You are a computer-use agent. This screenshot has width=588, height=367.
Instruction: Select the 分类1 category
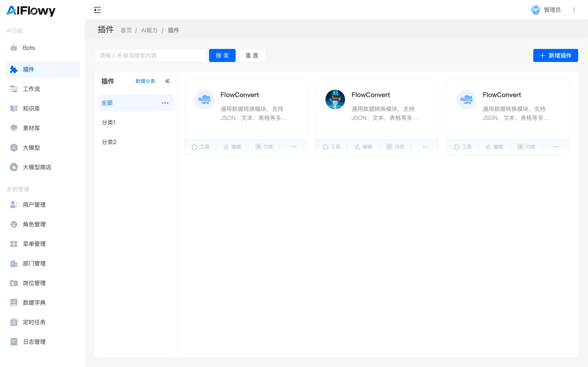pos(109,122)
